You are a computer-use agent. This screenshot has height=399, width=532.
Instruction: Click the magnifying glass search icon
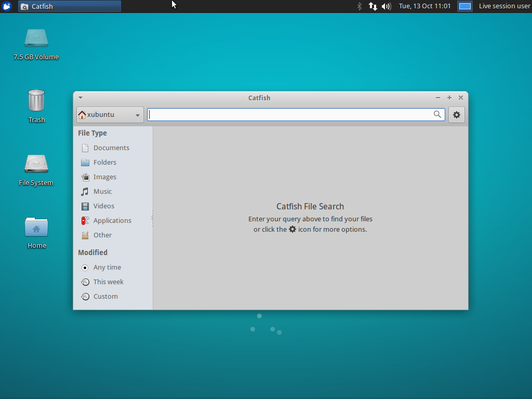437,114
